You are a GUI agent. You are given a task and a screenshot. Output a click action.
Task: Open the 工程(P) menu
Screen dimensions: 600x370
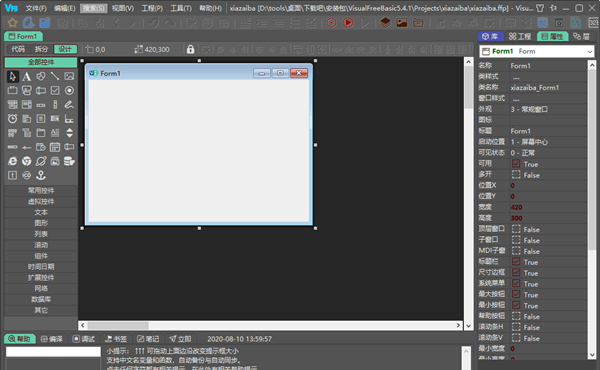152,8
